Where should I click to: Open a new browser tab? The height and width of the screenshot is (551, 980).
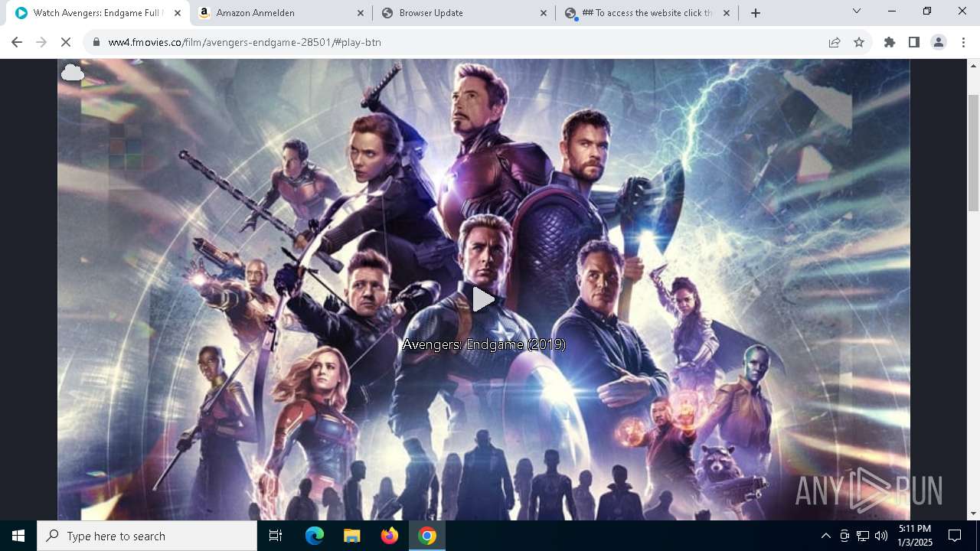click(756, 13)
